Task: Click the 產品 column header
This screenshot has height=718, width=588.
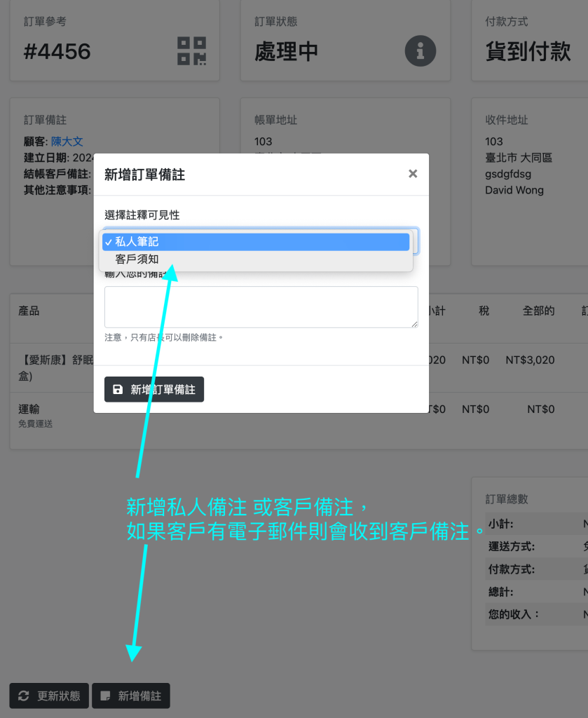Action: coord(29,311)
